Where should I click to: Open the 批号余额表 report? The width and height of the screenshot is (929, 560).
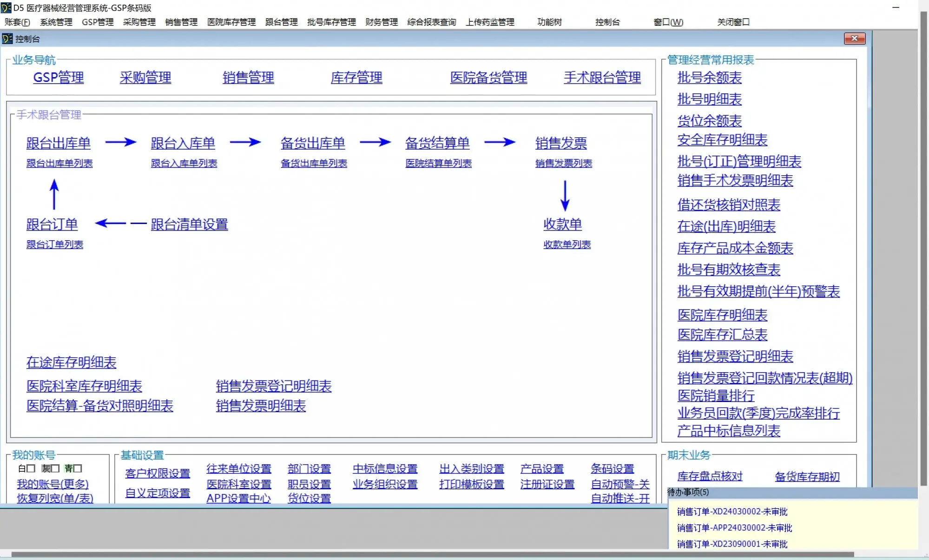pyautogui.click(x=709, y=77)
